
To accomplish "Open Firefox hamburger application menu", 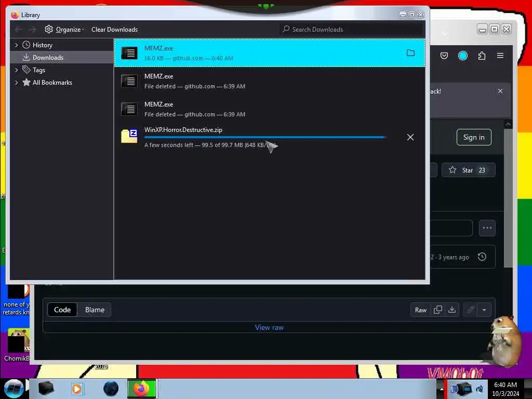I will pos(500,56).
